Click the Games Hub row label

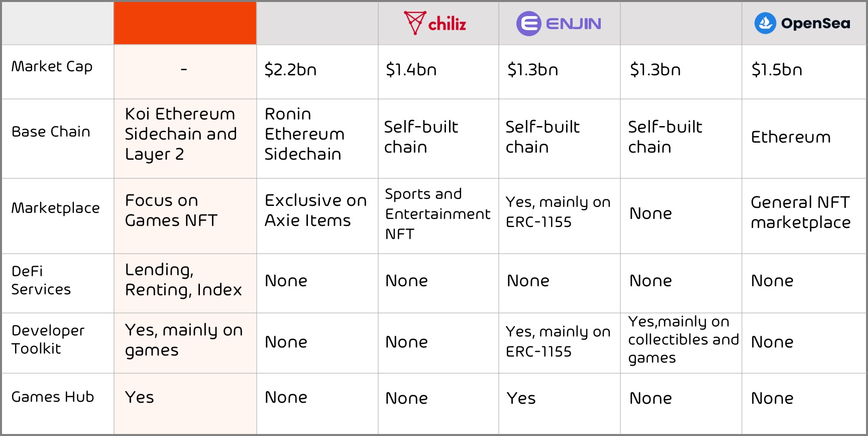(53, 397)
